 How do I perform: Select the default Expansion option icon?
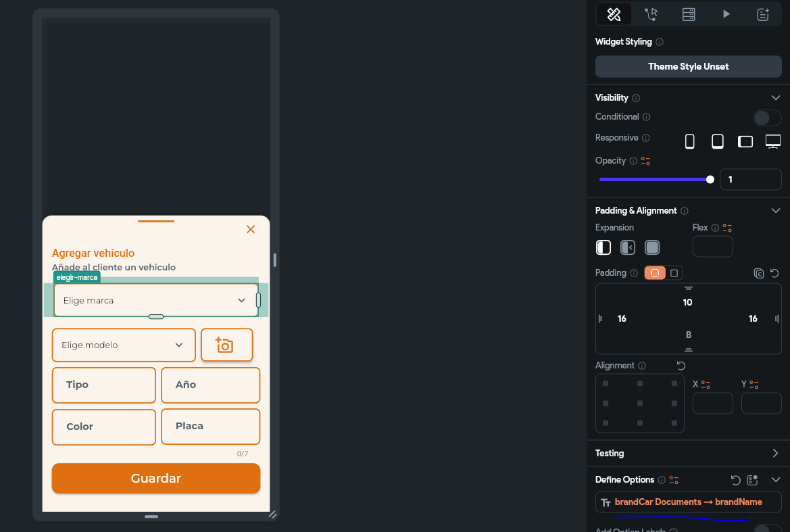[603, 247]
